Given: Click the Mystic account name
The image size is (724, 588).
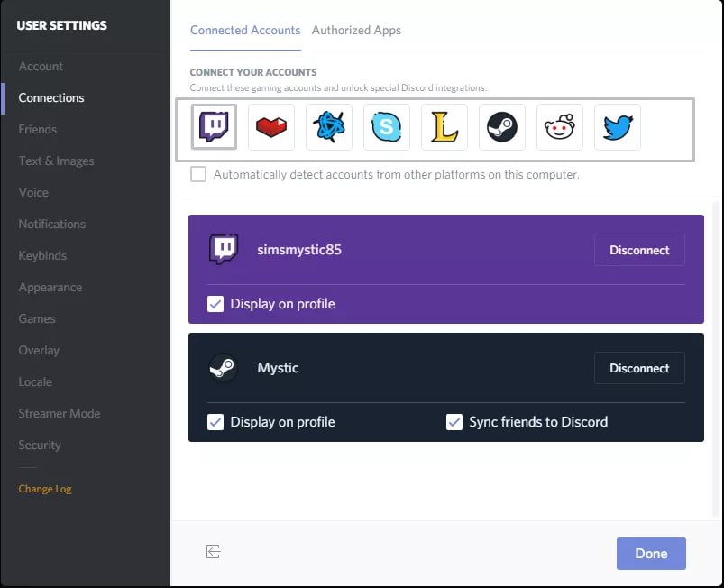Looking at the screenshot, I should [278, 368].
